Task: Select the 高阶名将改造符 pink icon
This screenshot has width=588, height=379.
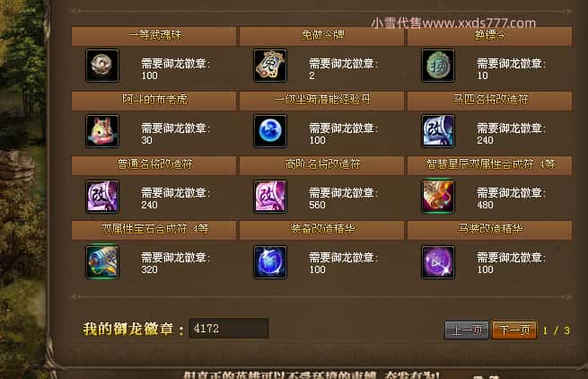Action: coord(270,197)
